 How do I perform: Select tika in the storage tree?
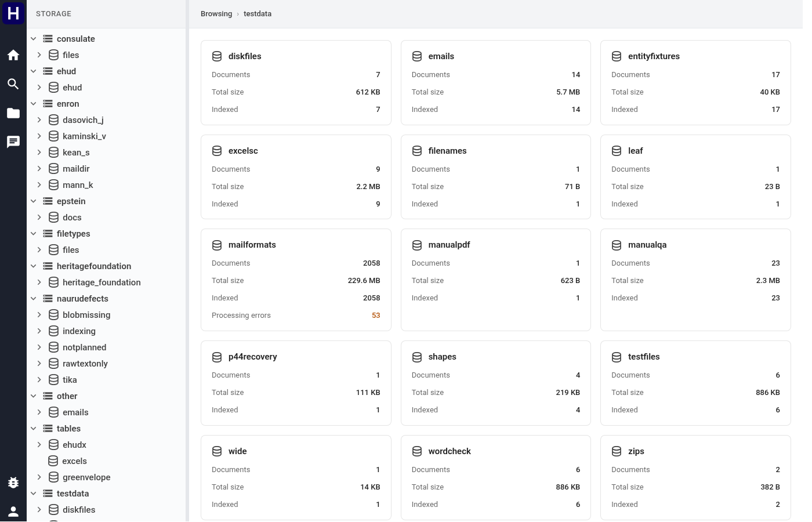(x=70, y=380)
